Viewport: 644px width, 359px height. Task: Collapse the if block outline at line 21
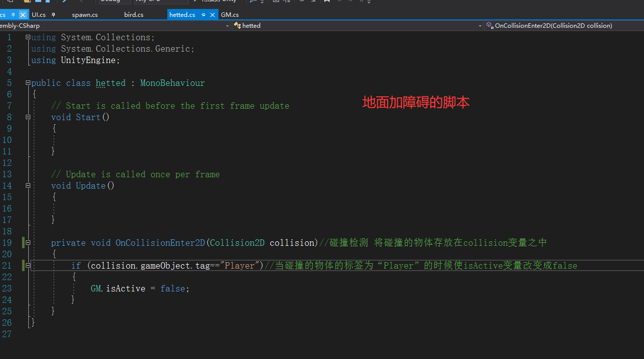pyautogui.click(x=28, y=266)
